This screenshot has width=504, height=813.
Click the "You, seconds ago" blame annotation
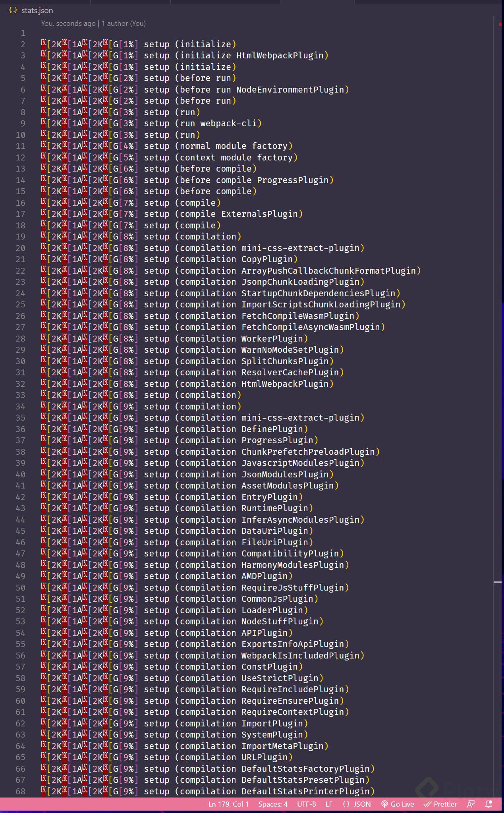(x=68, y=23)
